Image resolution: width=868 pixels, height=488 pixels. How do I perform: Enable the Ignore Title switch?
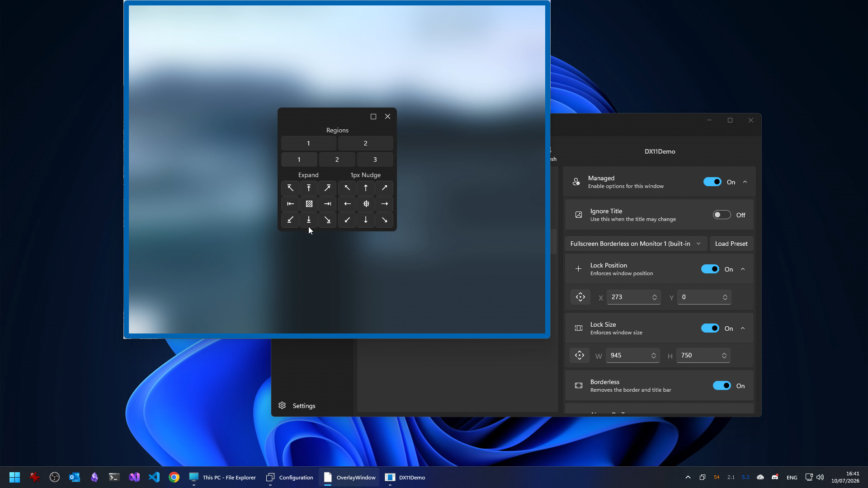722,215
